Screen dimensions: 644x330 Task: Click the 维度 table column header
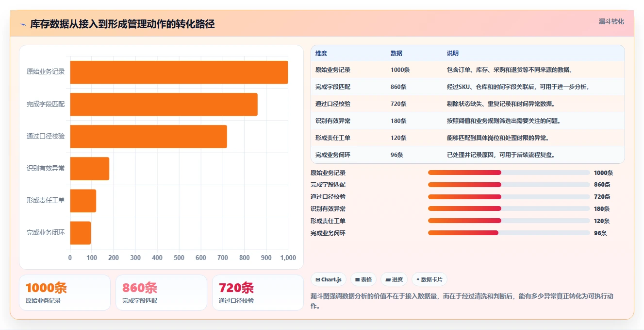click(321, 53)
